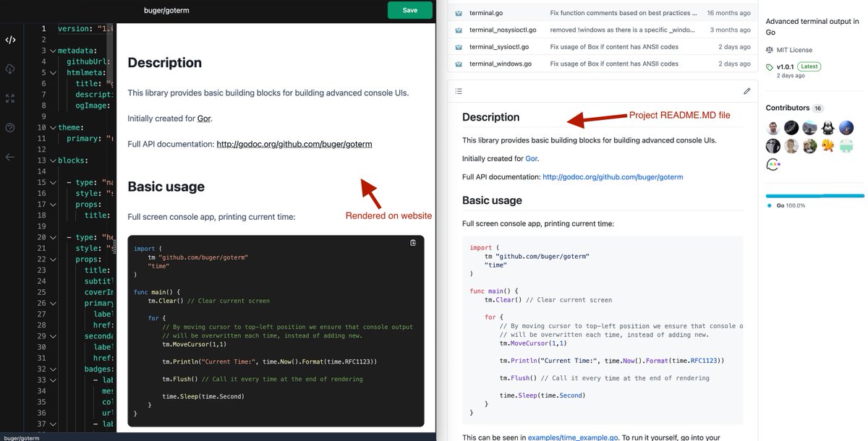
Task: Click the pencil edit icon for README
Action: coord(747,91)
